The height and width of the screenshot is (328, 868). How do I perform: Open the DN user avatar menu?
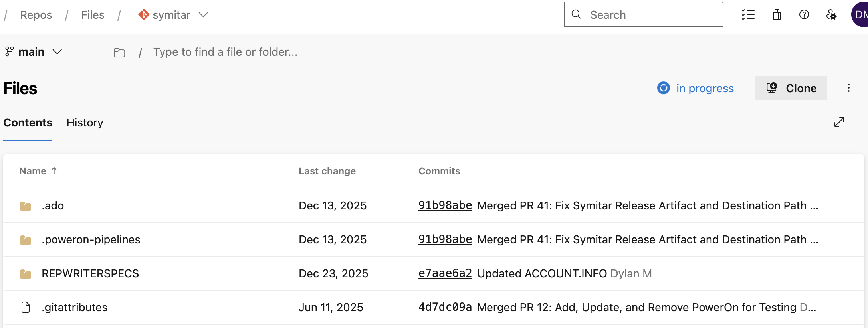(860, 15)
